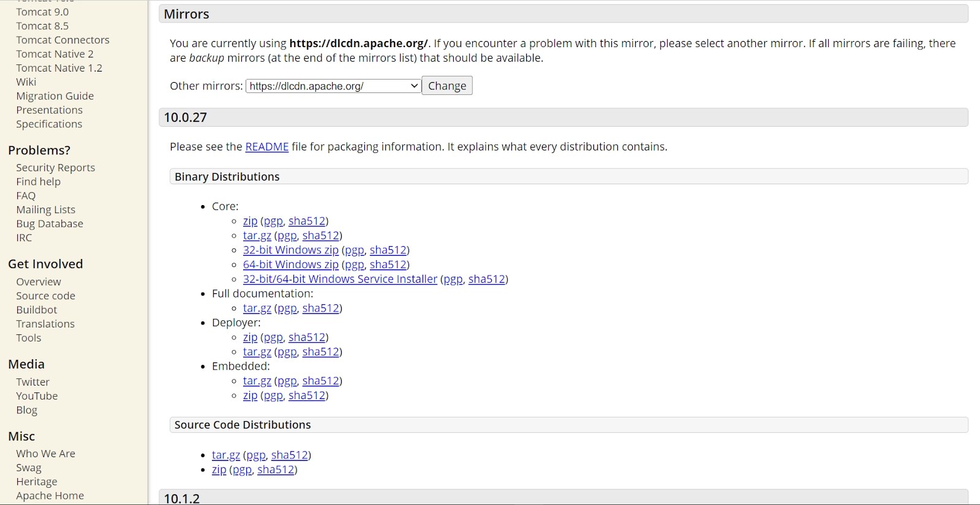The height and width of the screenshot is (505, 980).
Task: Click Find help in sidebar
Action: coord(38,182)
